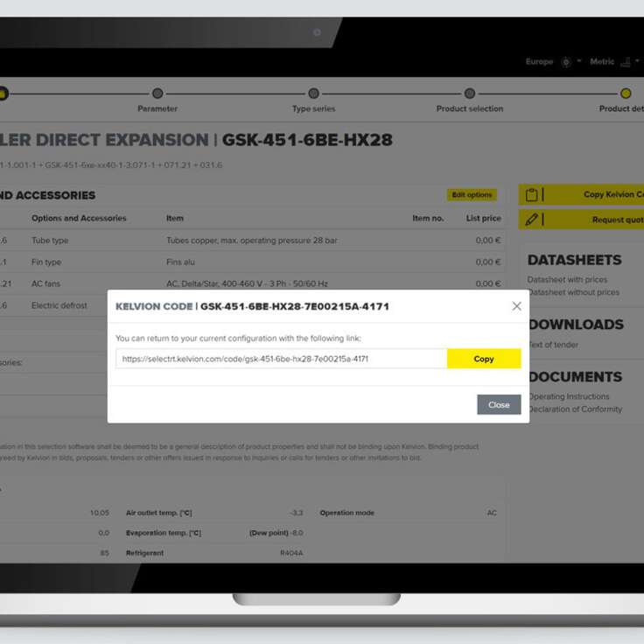Image resolution: width=644 pixels, height=644 pixels.
Task: Click the R404A refrigerant value
Action: (x=291, y=553)
